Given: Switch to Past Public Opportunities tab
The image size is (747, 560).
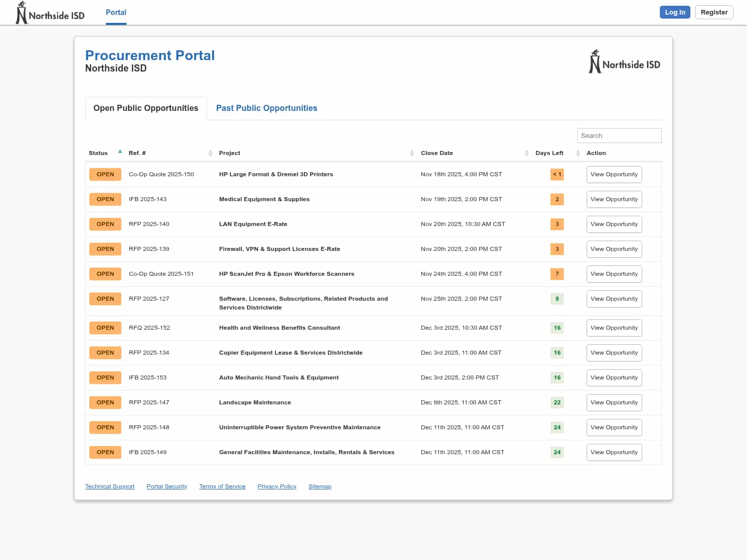Looking at the screenshot, I should point(267,108).
